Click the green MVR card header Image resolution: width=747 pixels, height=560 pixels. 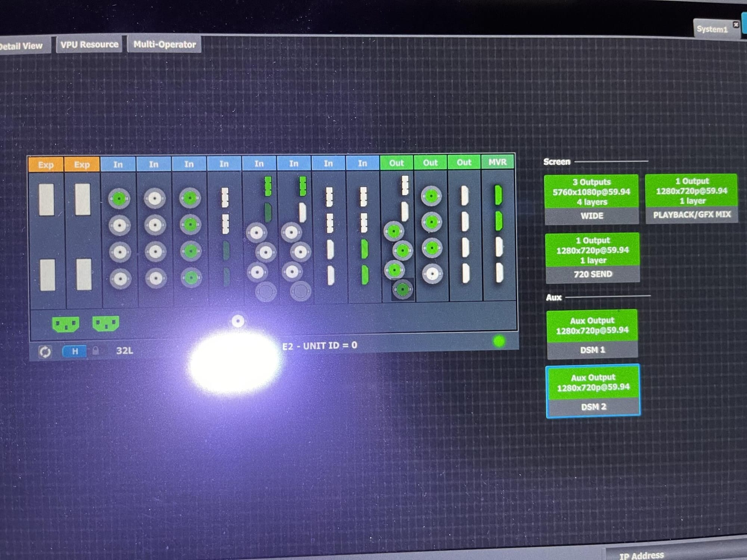pos(498,162)
